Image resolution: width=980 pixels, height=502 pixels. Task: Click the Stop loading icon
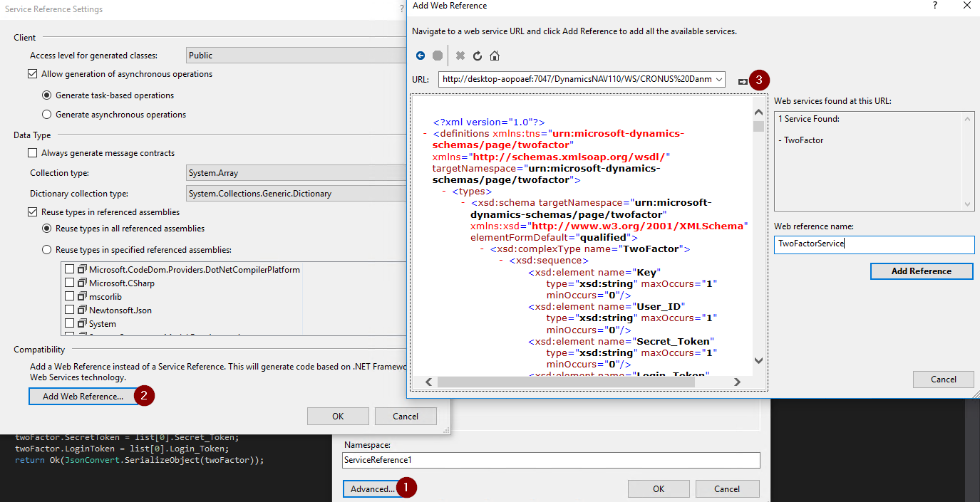(437, 56)
